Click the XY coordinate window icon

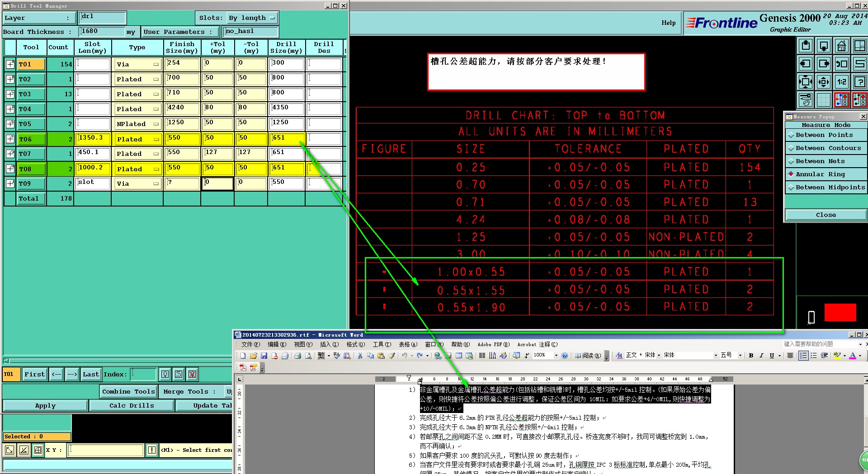tap(859, 46)
